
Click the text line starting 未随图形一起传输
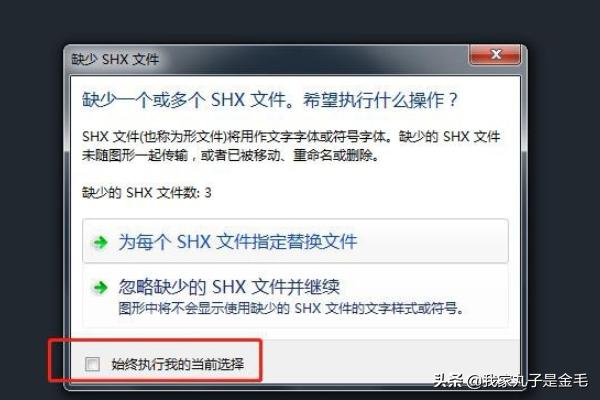pos(231,156)
